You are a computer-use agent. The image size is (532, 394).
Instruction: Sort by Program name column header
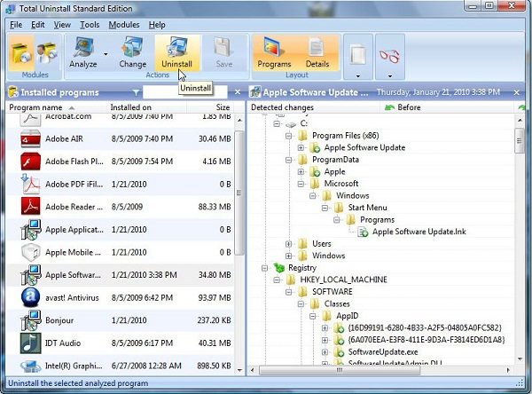(58, 107)
